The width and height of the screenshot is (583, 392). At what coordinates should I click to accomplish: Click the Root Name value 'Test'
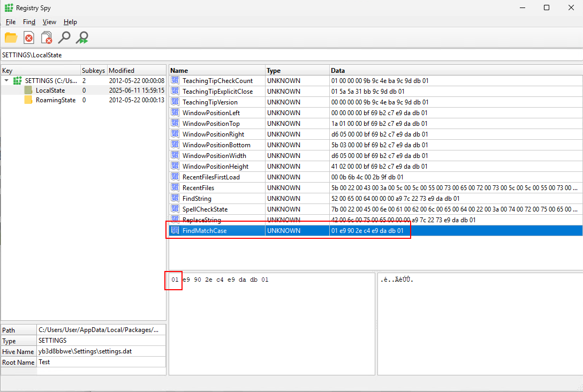tap(44, 362)
